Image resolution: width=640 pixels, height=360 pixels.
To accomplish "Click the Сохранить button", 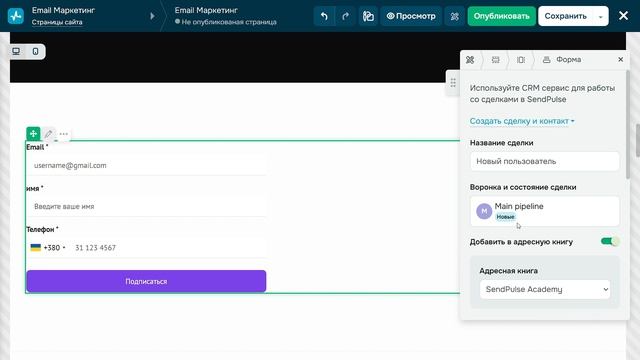I will click(x=566, y=16).
